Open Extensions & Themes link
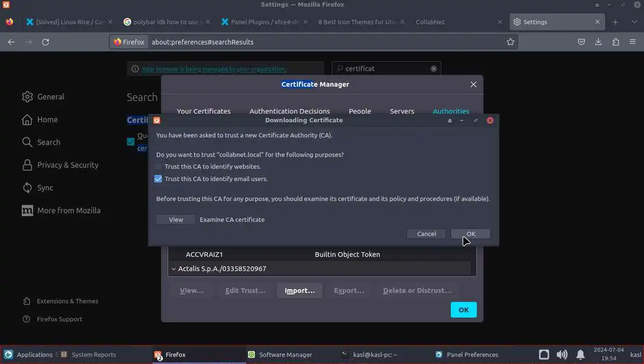The height and width of the screenshot is (364, 644). click(x=68, y=301)
